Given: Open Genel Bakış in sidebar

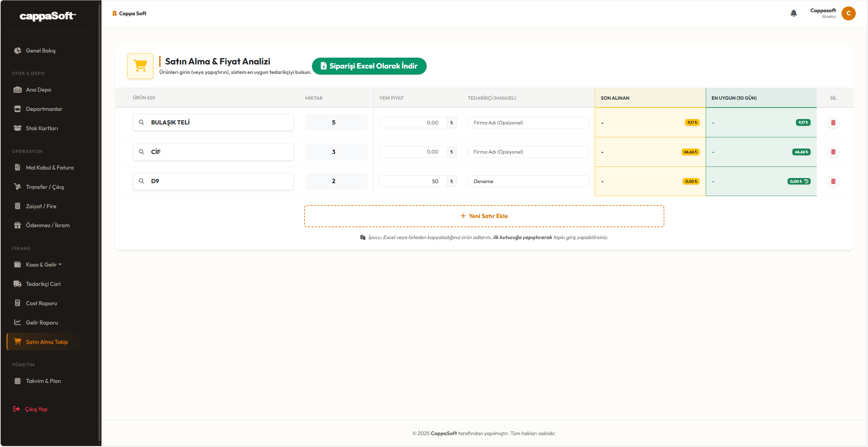Looking at the screenshot, I should pos(40,51).
